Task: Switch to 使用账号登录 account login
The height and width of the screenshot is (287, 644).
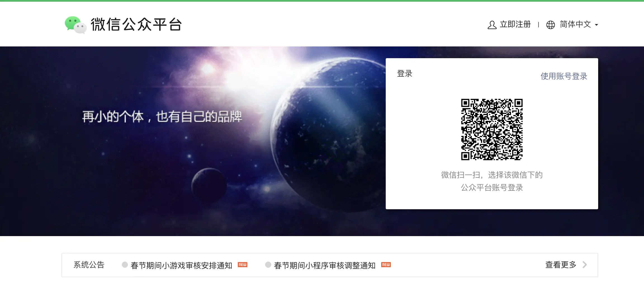Action: (x=564, y=76)
